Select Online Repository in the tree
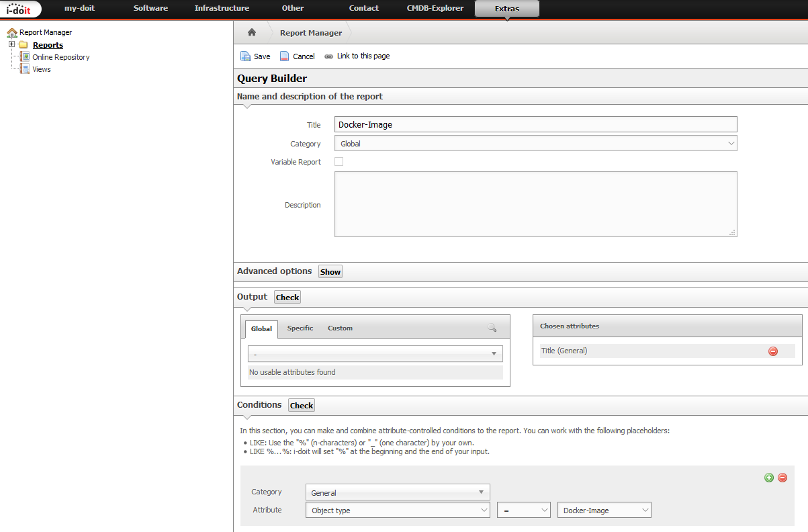The height and width of the screenshot is (532, 808). (61, 57)
